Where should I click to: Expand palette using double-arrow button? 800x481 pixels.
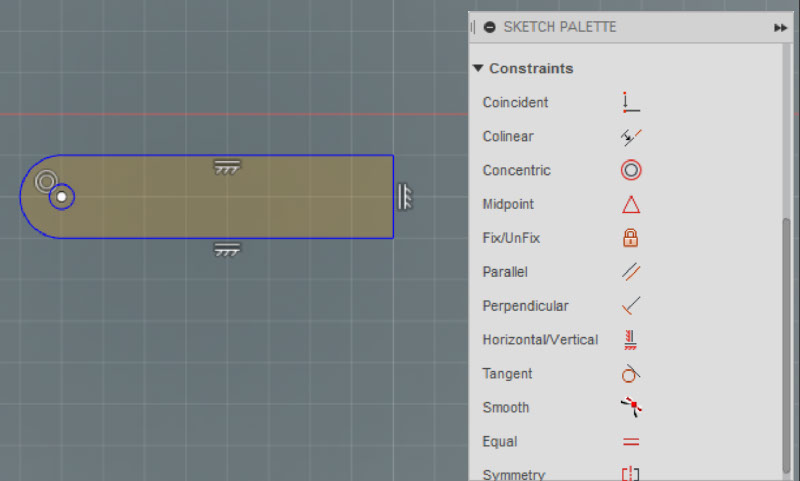click(x=780, y=28)
